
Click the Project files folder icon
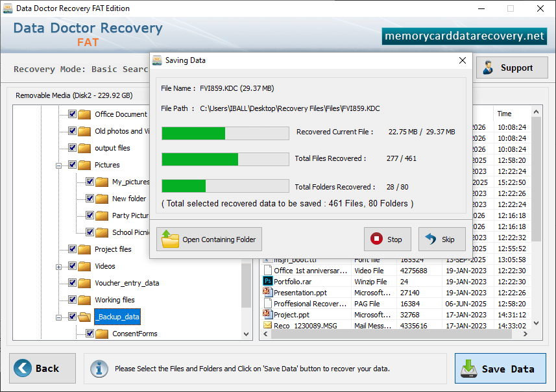[x=84, y=249]
